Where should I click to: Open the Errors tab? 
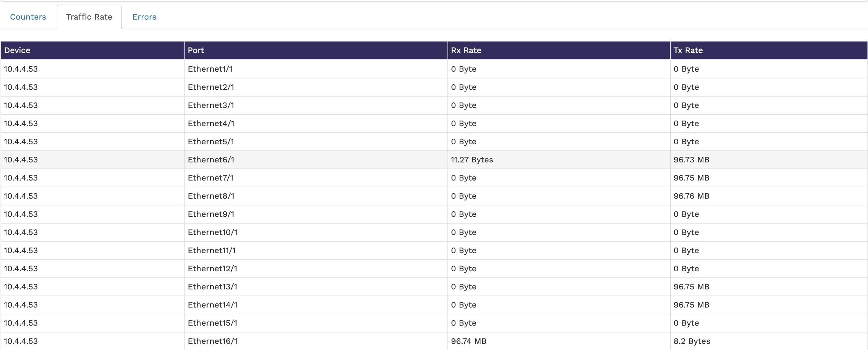pyautogui.click(x=144, y=17)
